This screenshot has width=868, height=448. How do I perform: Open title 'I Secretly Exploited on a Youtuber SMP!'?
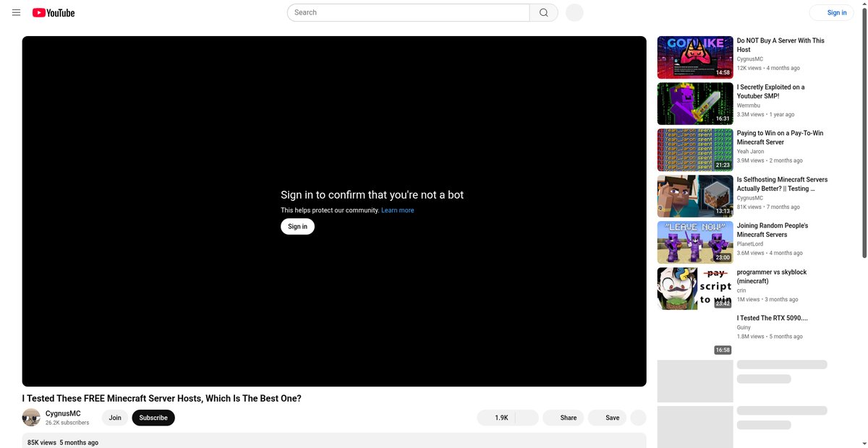pyautogui.click(x=770, y=91)
